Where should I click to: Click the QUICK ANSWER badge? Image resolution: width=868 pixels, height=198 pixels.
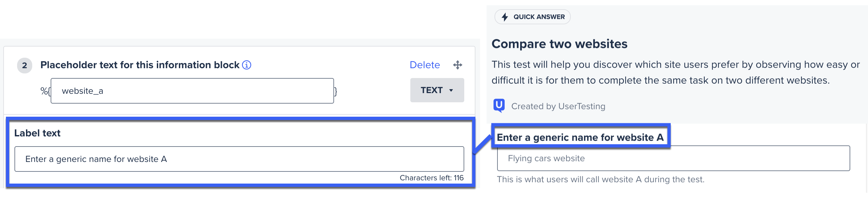[532, 17]
